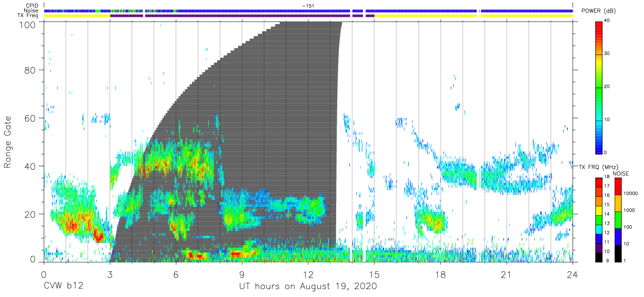Click the 'CVW b12' label
This screenshot has height=297, width=644.
63,286
